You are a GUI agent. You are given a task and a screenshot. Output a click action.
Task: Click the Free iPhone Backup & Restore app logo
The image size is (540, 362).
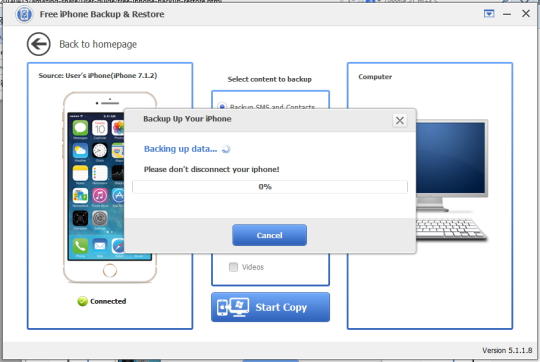pyautogui.click(x=24, y=14)
